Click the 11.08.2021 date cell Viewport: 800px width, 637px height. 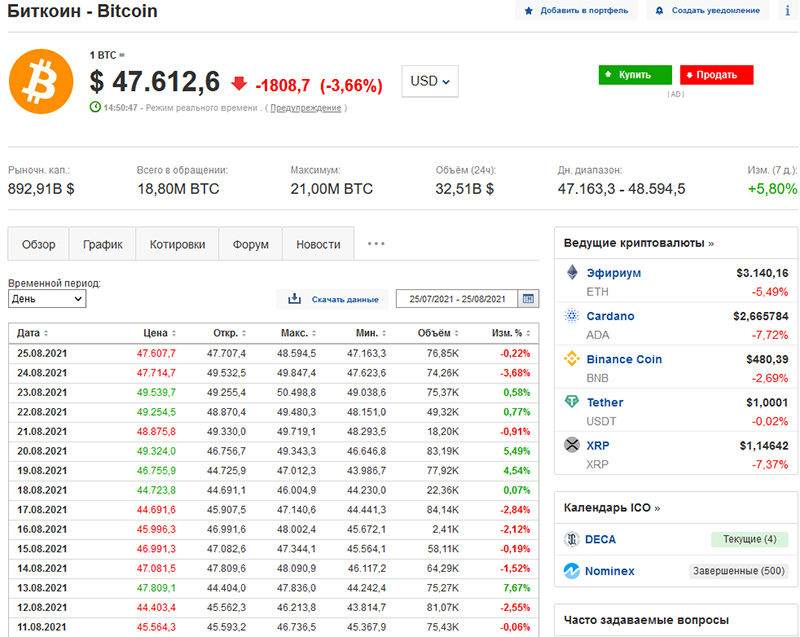coord(42,627)
